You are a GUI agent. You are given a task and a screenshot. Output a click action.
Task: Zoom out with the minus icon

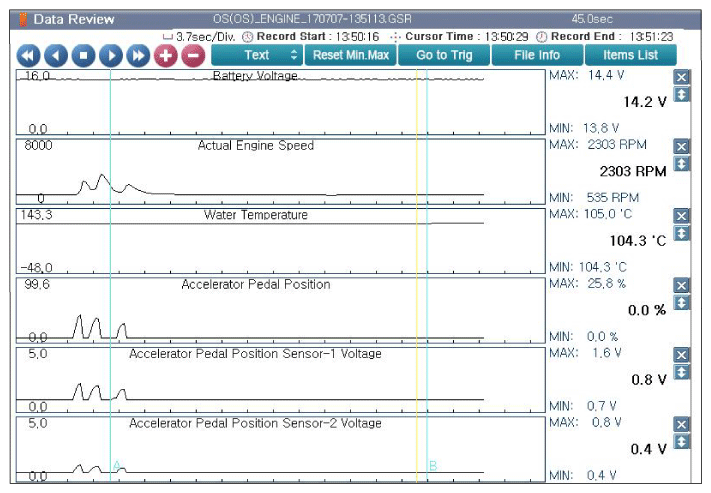pyautogui.click(x=193, y=56)
